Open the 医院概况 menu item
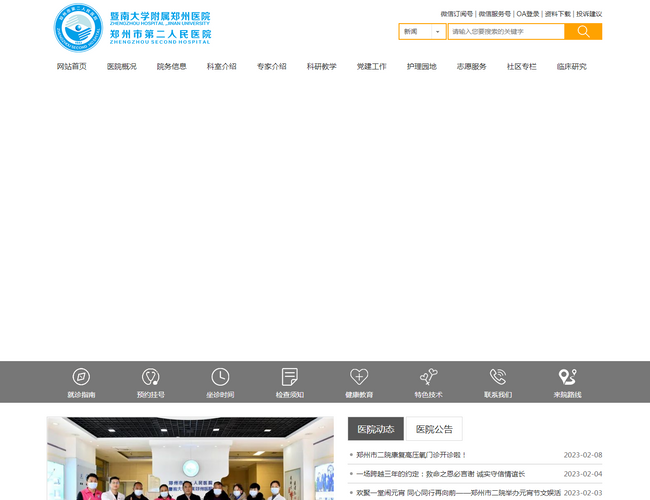Viewport: 650px width, 500px height. pos(121,66)
